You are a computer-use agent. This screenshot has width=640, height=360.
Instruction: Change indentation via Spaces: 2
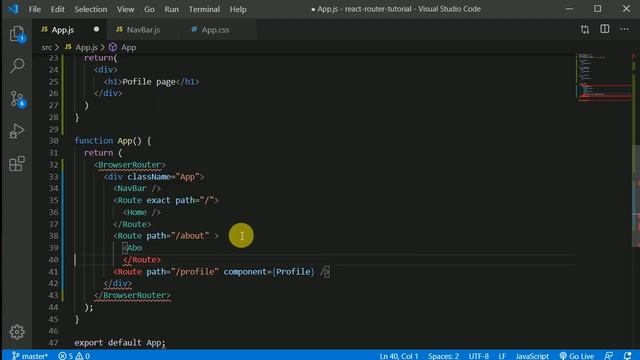[x=443, y=356]
